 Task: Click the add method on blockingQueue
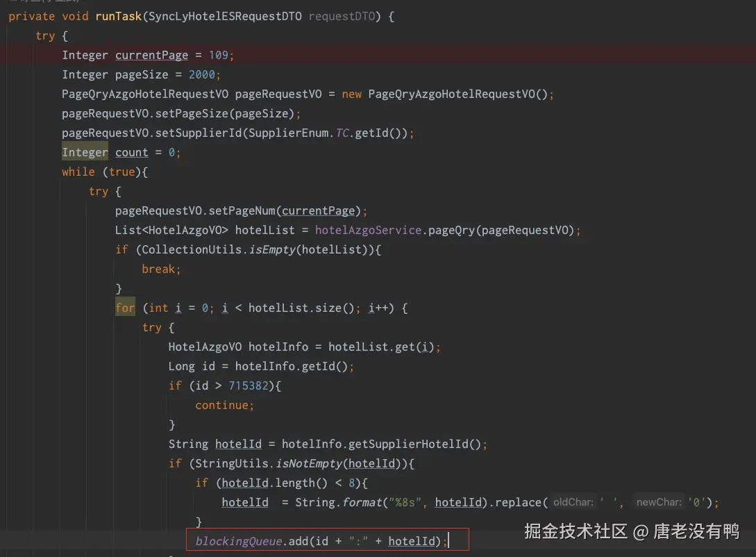pyautogui.click(x=298, y=542)
